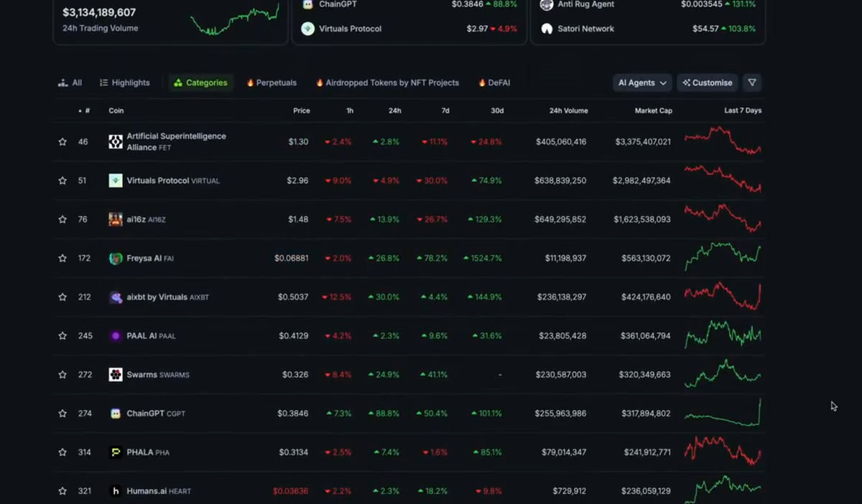Add Freysa AI to watchlist star

(62, 258)
